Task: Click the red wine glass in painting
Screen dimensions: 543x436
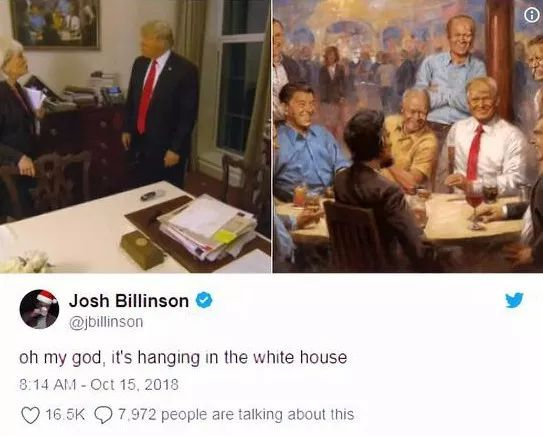Action: pos(474,209)
